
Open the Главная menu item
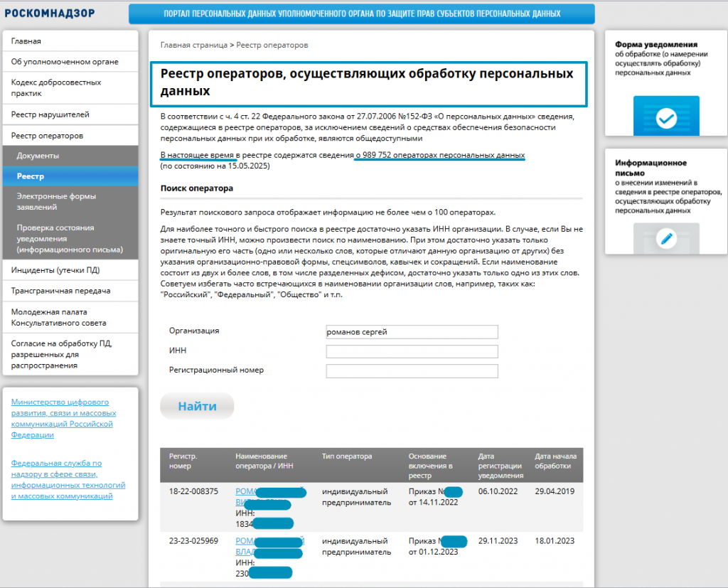coord(70,41)
